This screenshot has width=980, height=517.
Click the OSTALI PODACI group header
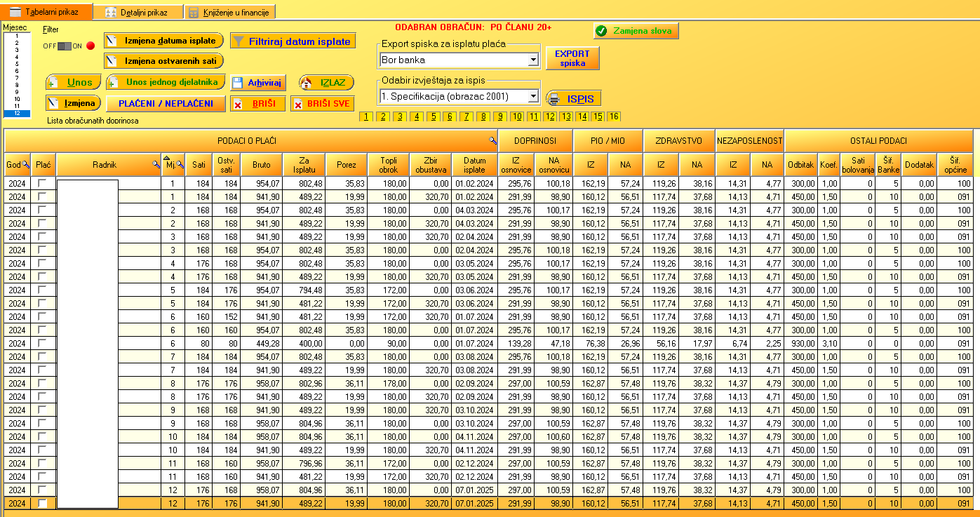tap(878, 141)
